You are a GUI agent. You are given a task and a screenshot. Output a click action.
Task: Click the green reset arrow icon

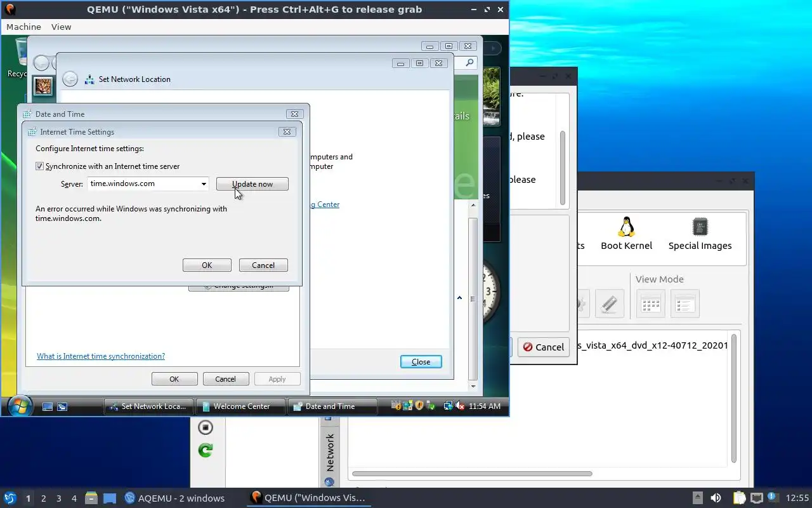coord(205,450)
